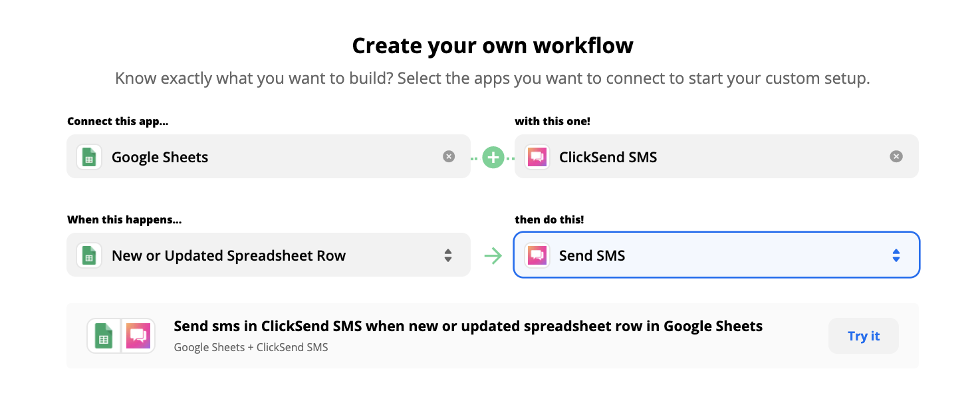Click ClickSend SMS icon in the suggested workflow card

[x=138, y=336]
